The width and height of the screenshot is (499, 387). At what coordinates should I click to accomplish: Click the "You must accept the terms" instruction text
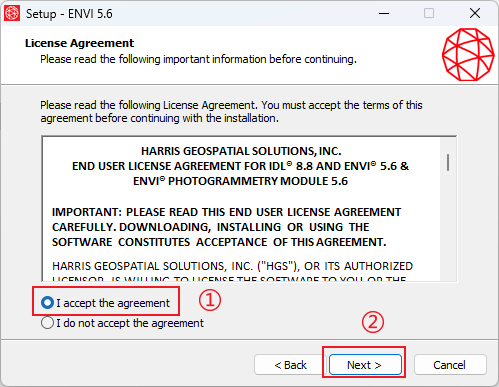(231, 111)
